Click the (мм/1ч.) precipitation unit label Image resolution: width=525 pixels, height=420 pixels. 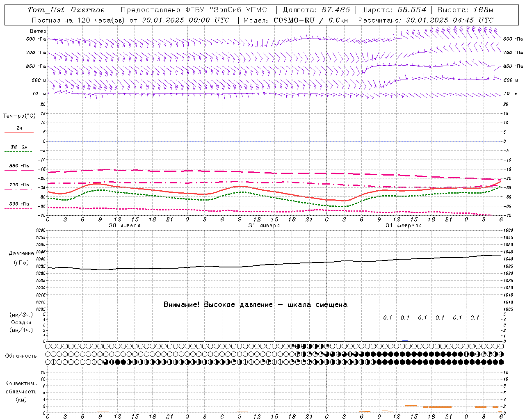click(x=21, y=330)
